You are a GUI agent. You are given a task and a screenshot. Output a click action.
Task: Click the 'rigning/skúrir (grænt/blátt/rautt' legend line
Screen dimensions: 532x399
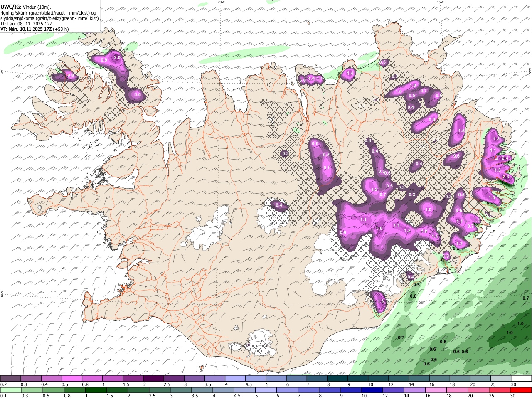point(48,13)
